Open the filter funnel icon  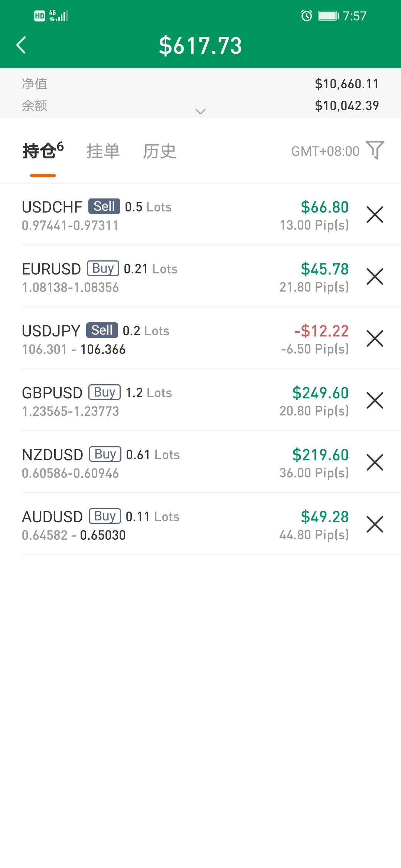tap(375, 150)
